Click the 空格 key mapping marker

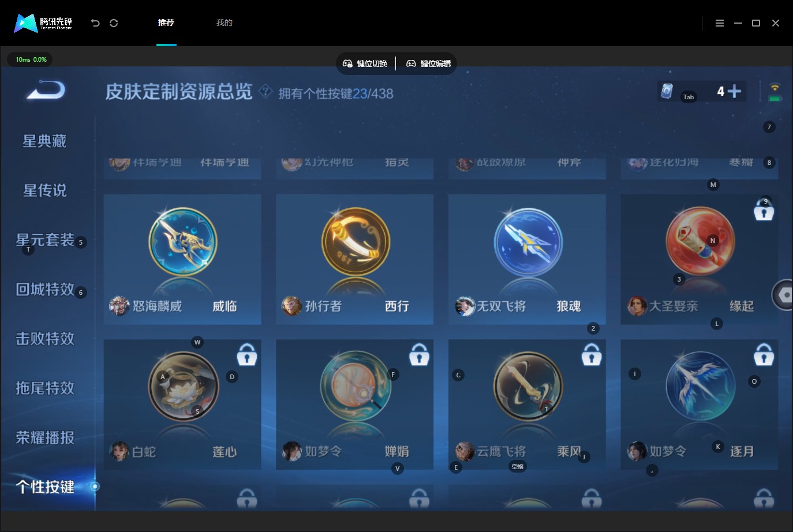[518, 467]
